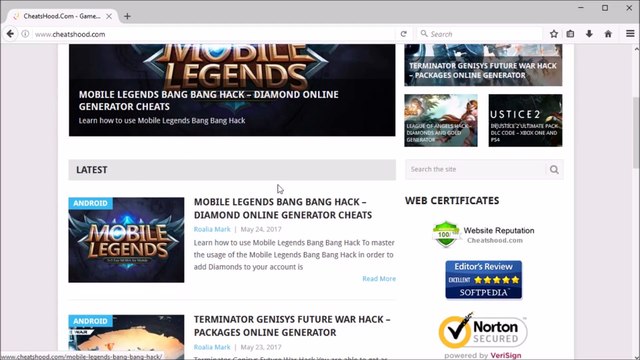640x360 pixels.
Task: Submit site search with magnifier icon
Action: [554, 169]
